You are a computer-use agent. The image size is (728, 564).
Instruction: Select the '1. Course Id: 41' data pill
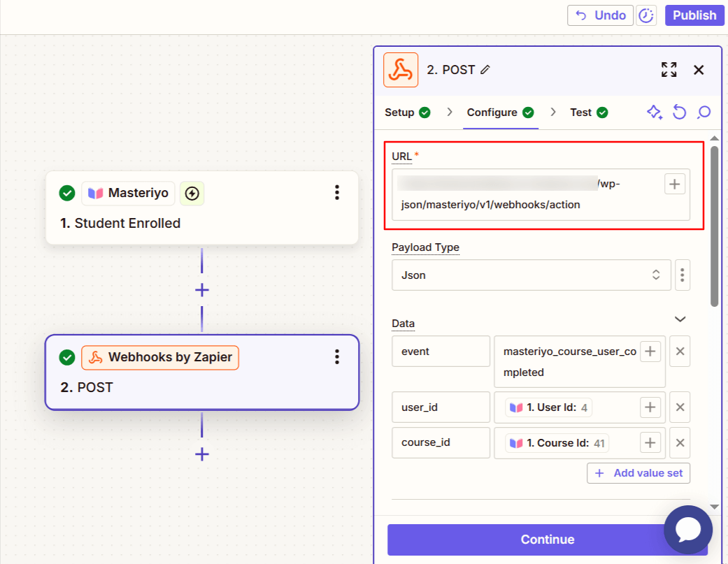(x=557, y=443)
